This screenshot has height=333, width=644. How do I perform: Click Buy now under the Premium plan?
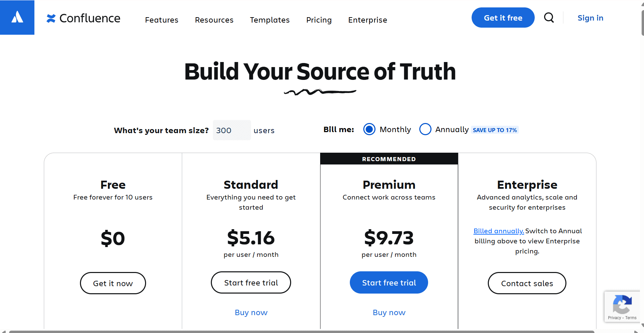389,312
